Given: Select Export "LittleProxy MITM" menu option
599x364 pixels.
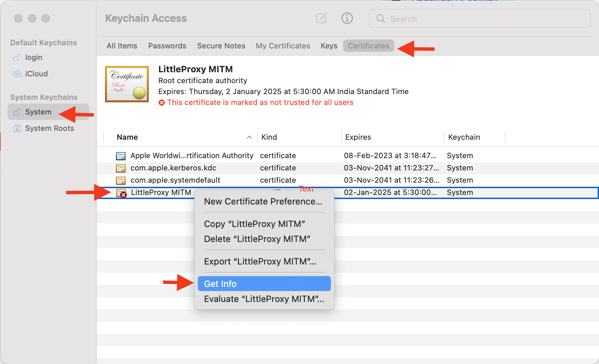Looking at the screenshot, I should click(260, 261).
